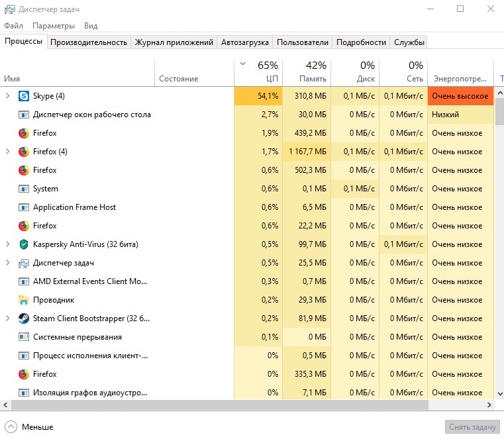Click the Очень высокое power cell for Skype
Viewport: 504px width, 441px height.
[x=460, y=96]
